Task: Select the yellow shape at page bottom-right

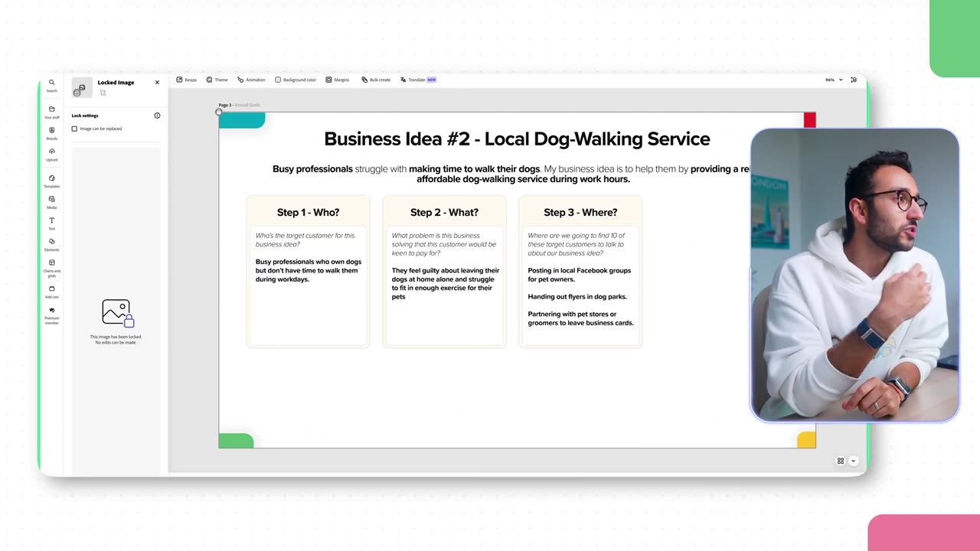Action: click(x=806, y=440)
